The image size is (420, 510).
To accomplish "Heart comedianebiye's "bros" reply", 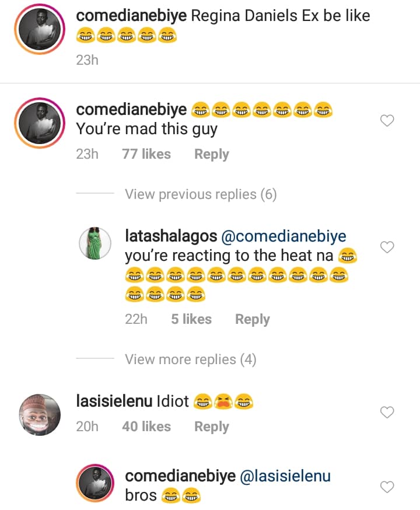I will [x=387, y=487].
